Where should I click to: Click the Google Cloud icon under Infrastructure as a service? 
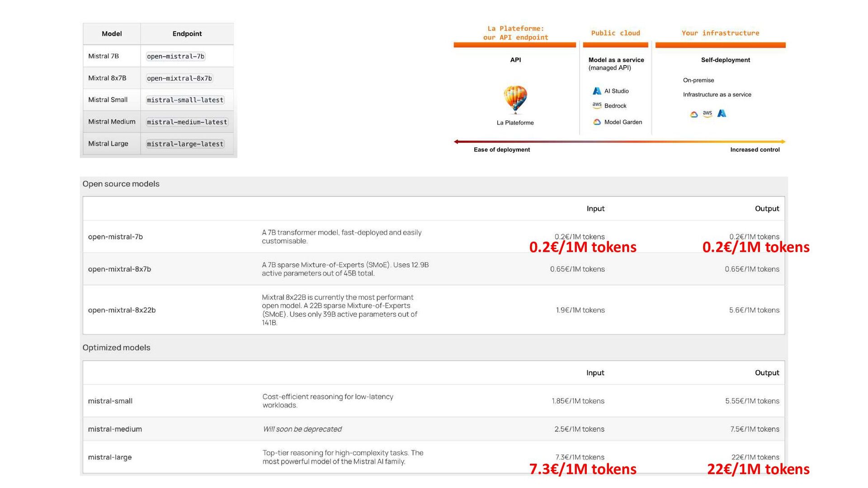694,114
